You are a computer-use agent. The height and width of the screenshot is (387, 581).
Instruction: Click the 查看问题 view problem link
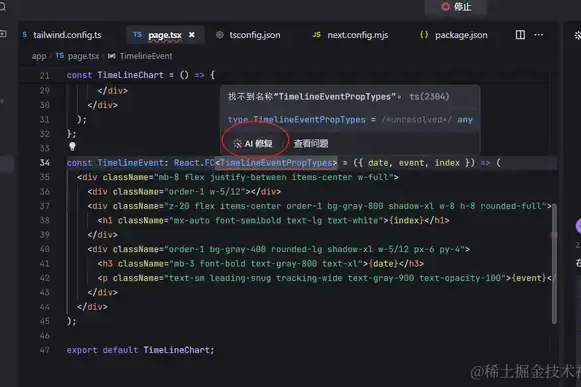[311, 143]
